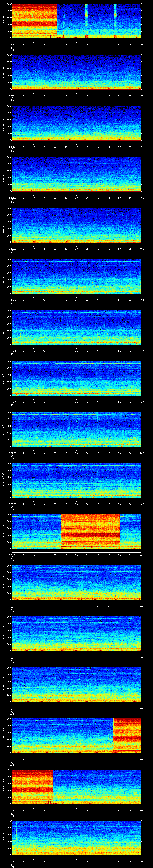Click the "15:14:00" start time label

(x=12, y=44)
